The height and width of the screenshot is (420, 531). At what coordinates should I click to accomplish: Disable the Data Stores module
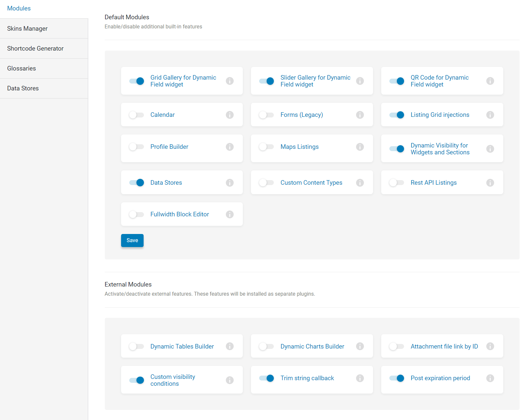[x=136, y=183]
